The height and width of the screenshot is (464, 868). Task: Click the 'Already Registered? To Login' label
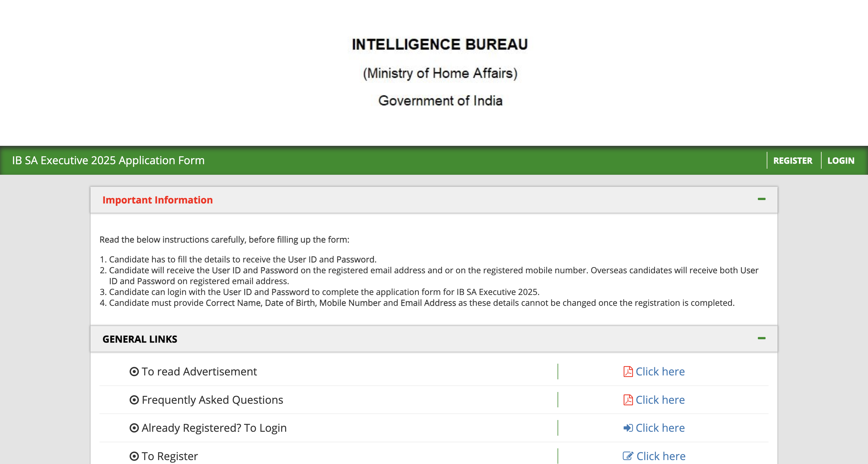[214, 428]
